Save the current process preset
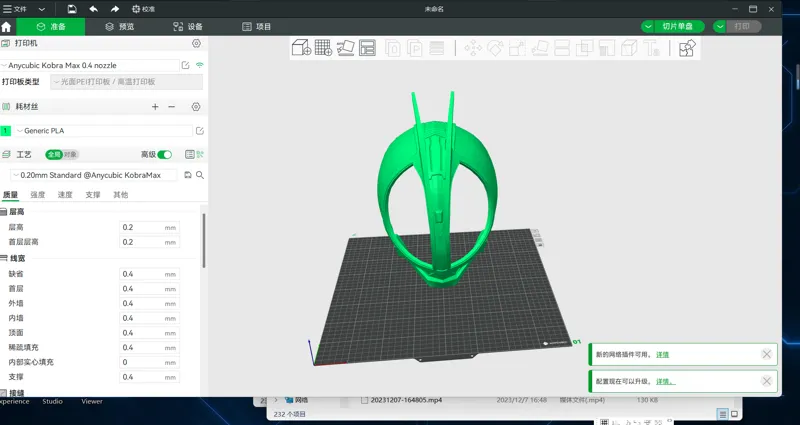 coord(188,175)
